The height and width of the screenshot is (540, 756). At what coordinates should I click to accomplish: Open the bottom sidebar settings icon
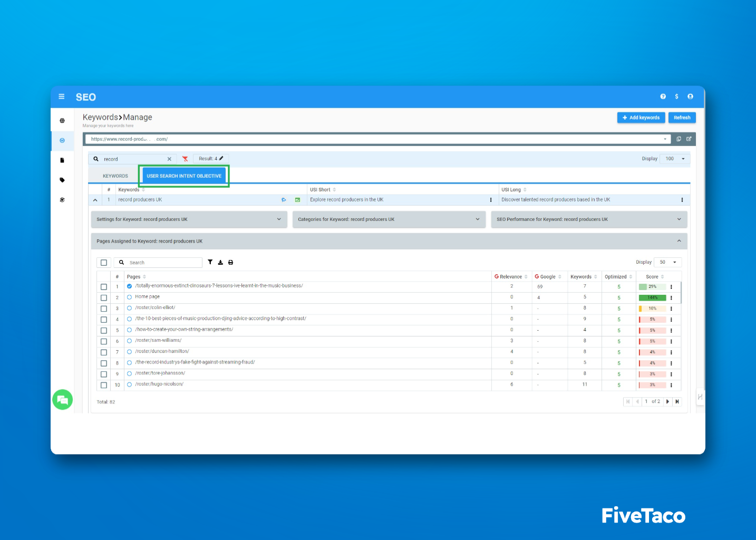62,200
